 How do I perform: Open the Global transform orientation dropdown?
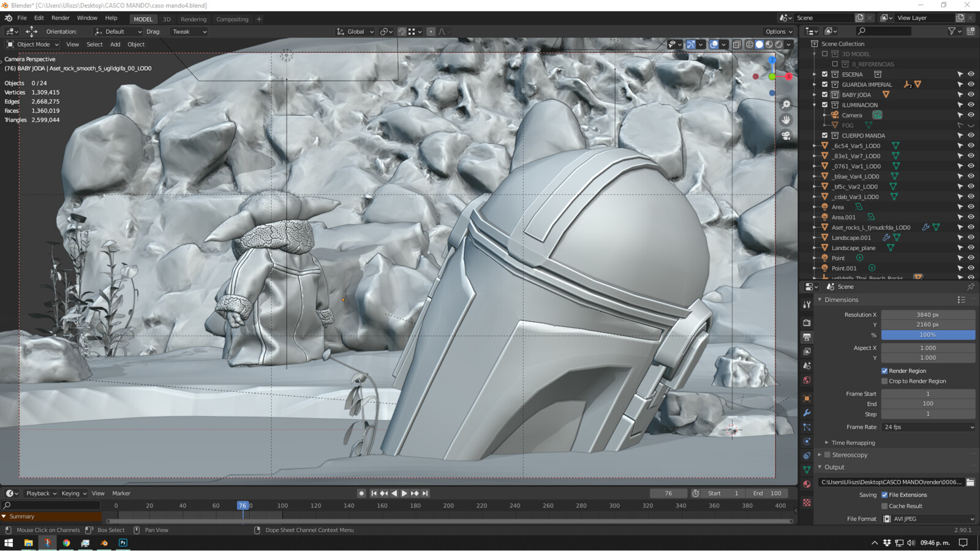[x=355, y=32]
